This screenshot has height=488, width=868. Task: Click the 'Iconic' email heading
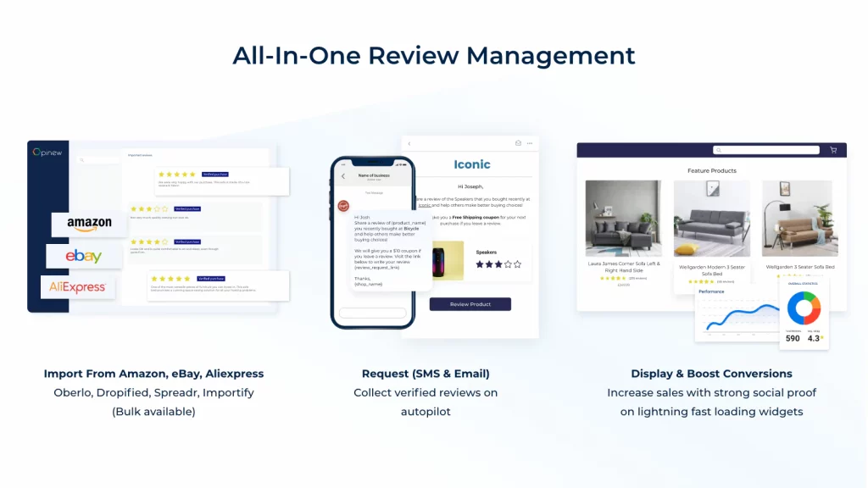471,164
